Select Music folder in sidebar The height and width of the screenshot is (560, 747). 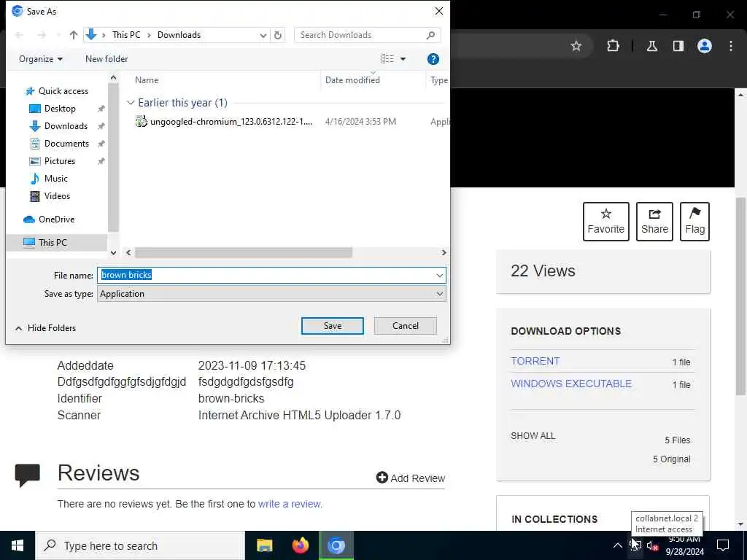point(55,179)
